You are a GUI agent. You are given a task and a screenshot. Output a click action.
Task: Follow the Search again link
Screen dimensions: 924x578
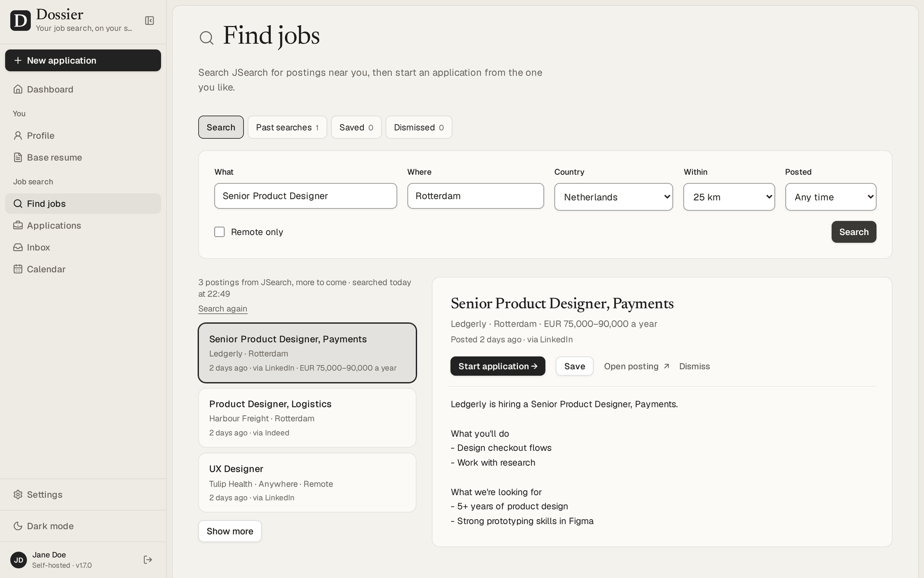[223, 309]
